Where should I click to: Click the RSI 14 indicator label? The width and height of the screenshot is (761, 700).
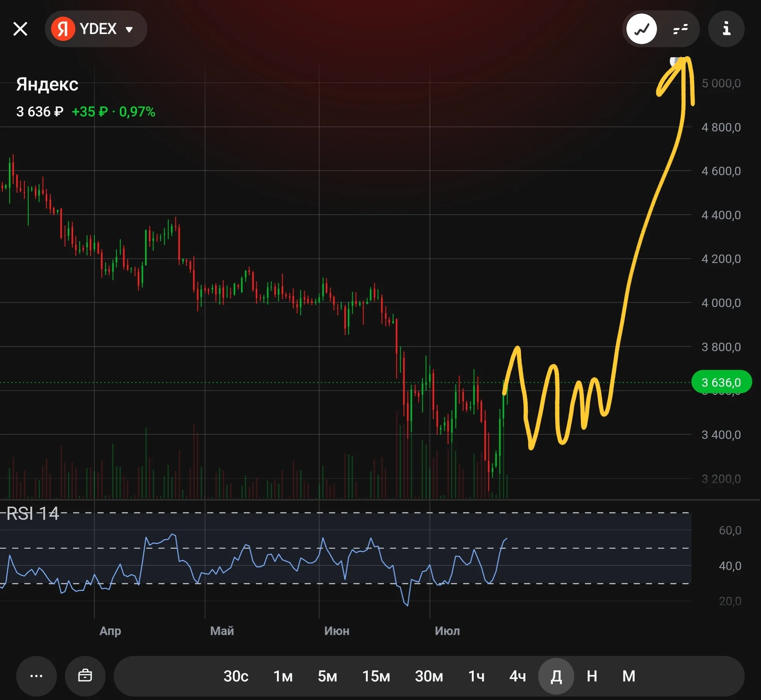(33, 514)
